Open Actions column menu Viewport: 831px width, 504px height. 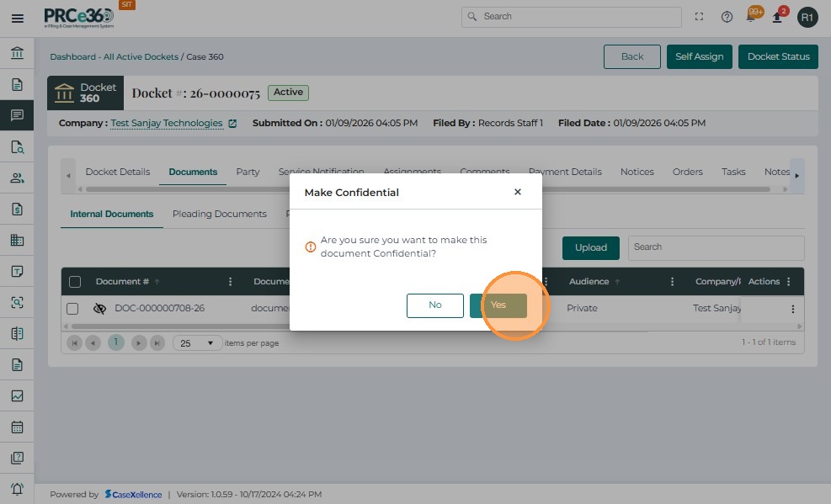click(789, 282)
